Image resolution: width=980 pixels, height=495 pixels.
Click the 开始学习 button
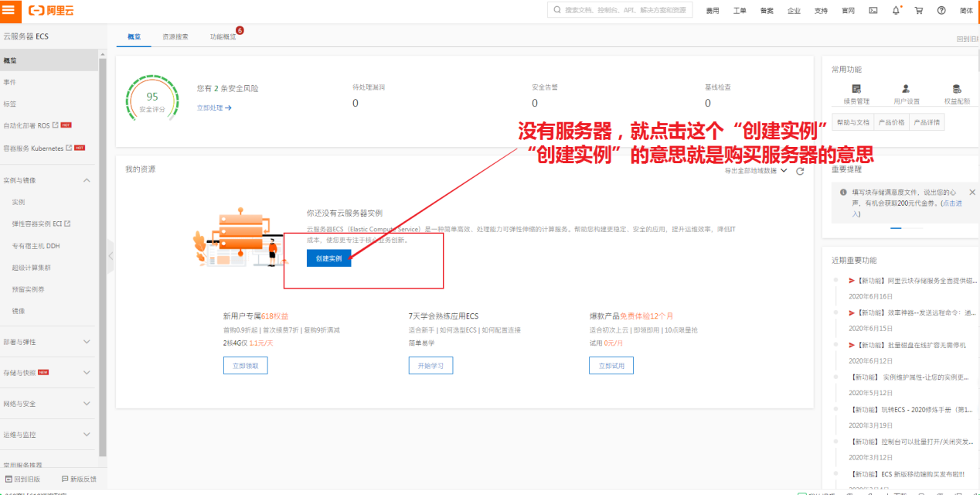(430, 365)
